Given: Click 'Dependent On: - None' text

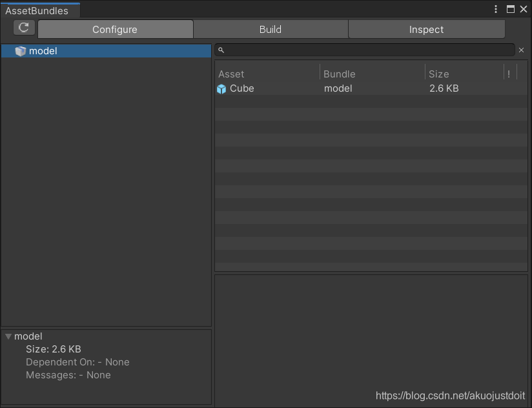Looking at the screenshot, I should [77, 362].
